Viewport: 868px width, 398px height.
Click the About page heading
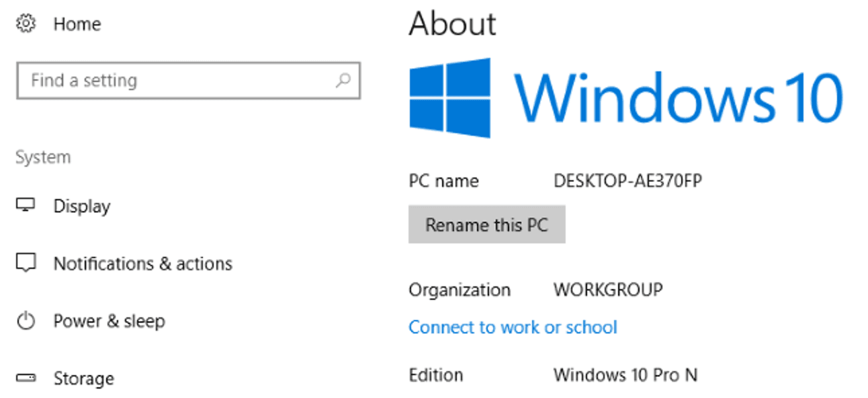452,24
